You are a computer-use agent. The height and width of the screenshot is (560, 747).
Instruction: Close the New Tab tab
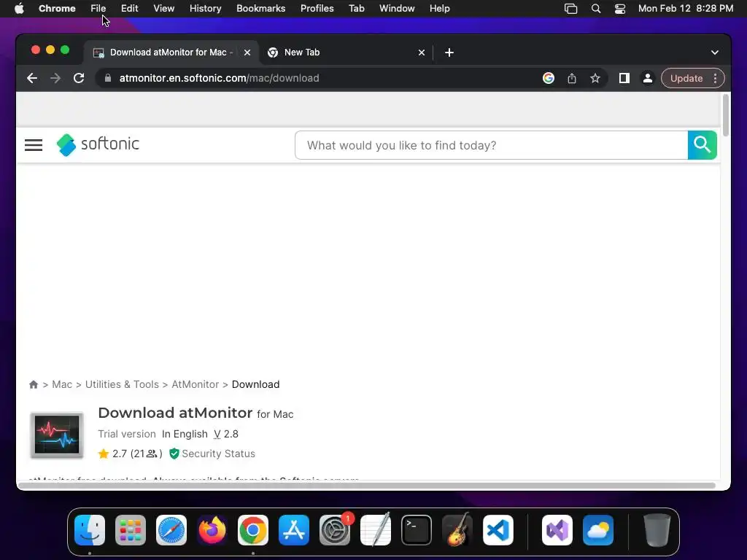tap(422, 52)
